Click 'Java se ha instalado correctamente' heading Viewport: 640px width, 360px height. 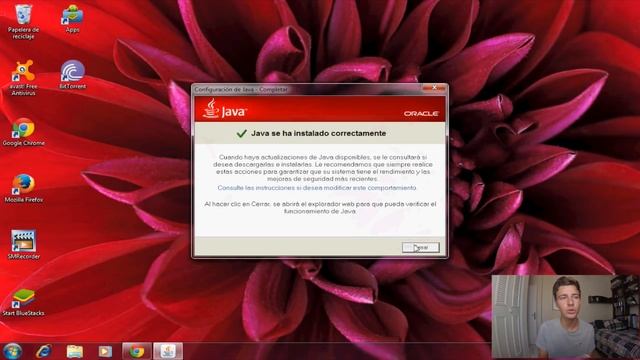coord(318,133)
